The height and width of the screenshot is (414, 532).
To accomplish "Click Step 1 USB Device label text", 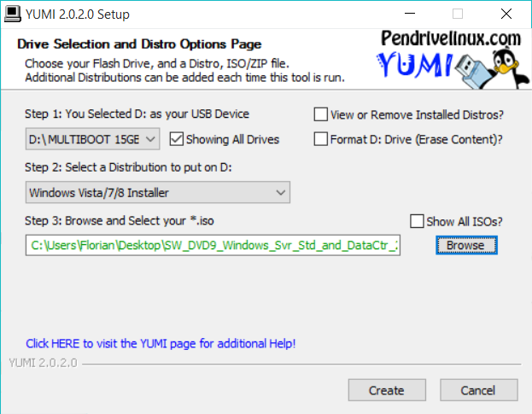I will [137, 114].
